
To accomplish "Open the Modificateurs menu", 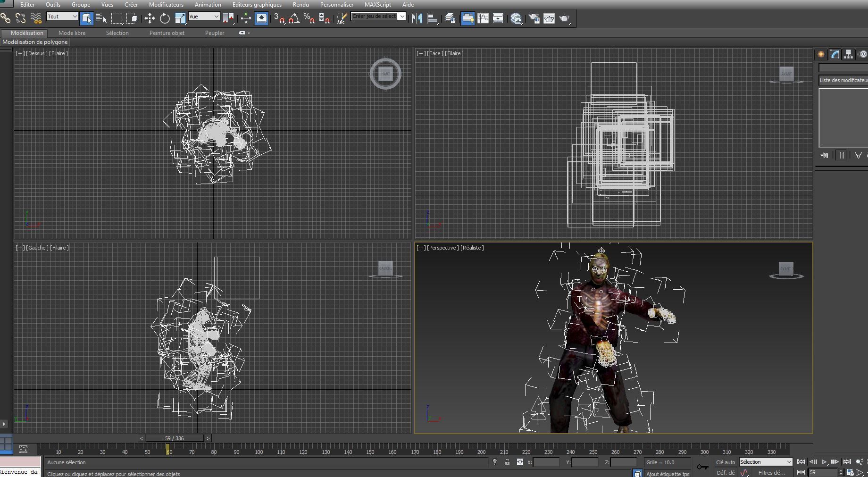I will point(166,4).
